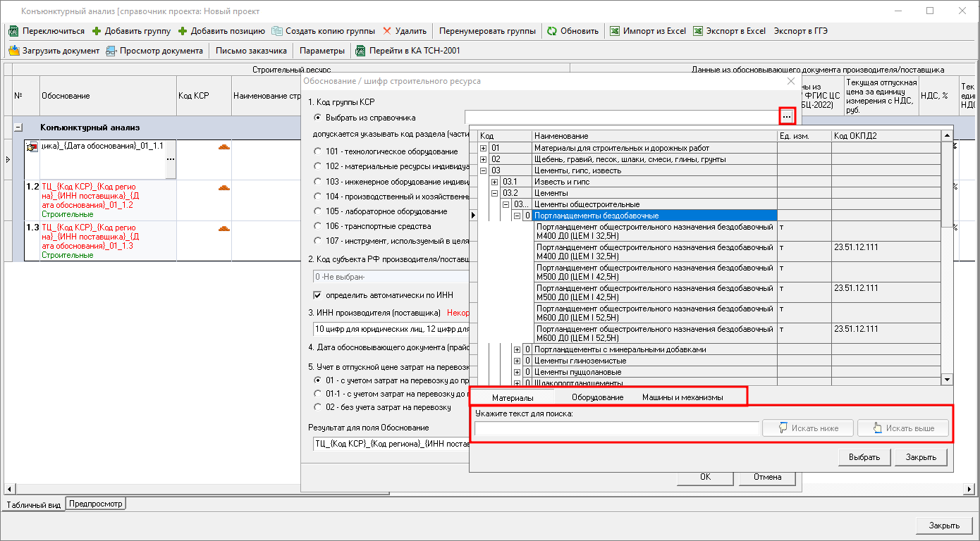
Task: Open Загрузить документ folder icon
Action: coord(13,51)
